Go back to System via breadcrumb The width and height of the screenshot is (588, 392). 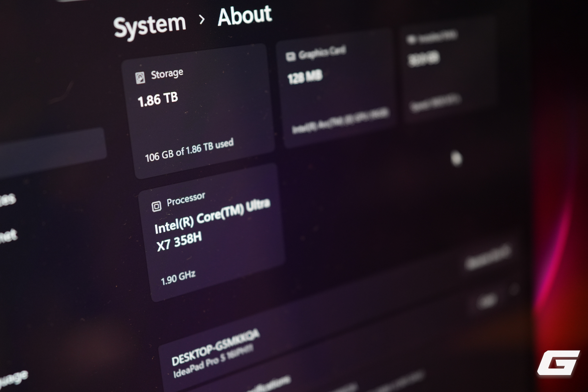(x=150, y=25)
